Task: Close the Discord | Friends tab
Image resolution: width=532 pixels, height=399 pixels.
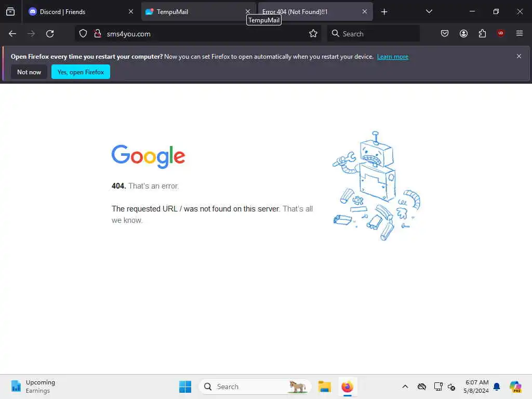Action: tap(131, 11)
